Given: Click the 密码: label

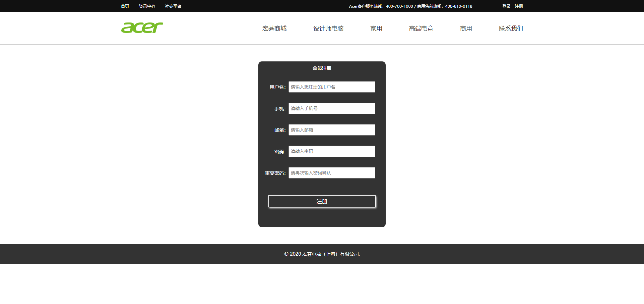Looking at the screenshot, I should tap(280, 152).
